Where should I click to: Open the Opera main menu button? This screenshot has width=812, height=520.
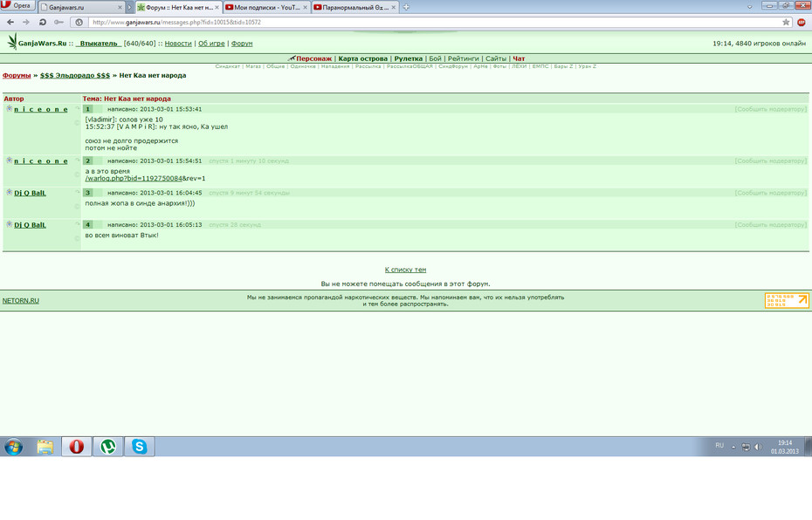(17, 6)
